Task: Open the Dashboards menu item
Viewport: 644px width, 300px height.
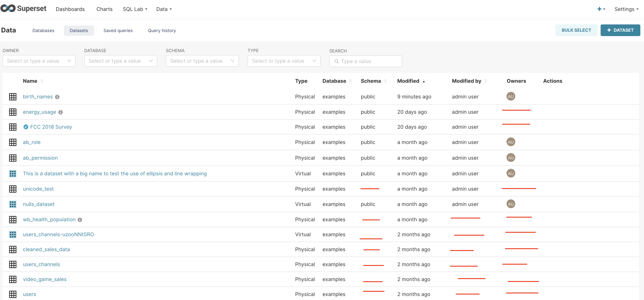Action: (70, 9)
